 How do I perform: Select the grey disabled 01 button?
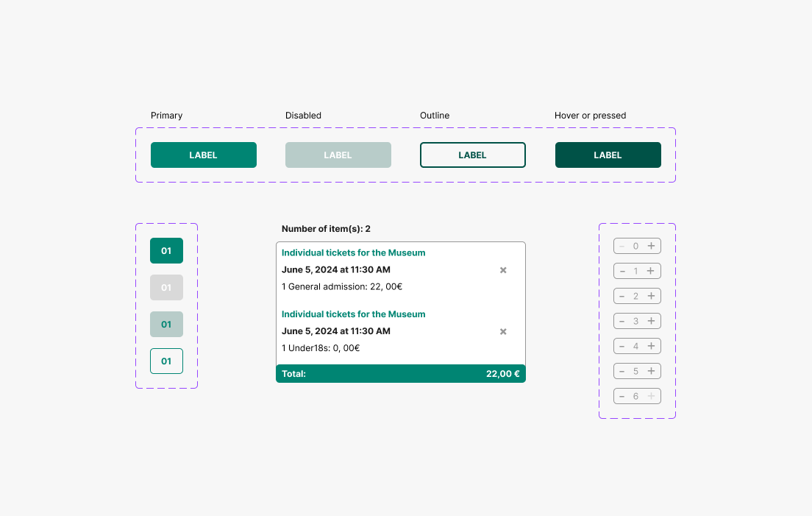166,288
